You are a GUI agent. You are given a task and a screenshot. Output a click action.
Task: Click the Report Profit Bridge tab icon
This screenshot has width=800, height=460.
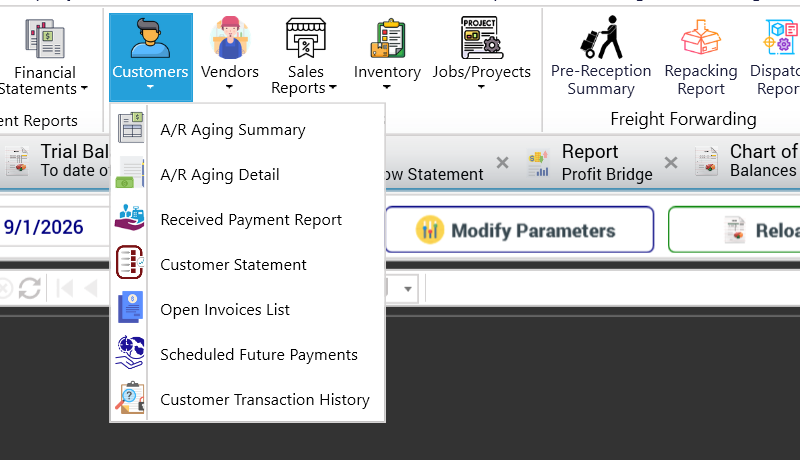pos(538,163)
